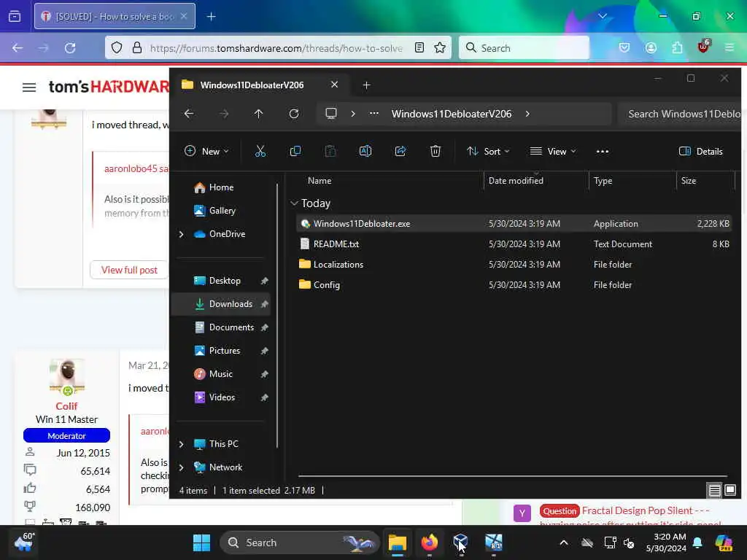
Task: Open Firefox account icon
Action: click(651, 47)
